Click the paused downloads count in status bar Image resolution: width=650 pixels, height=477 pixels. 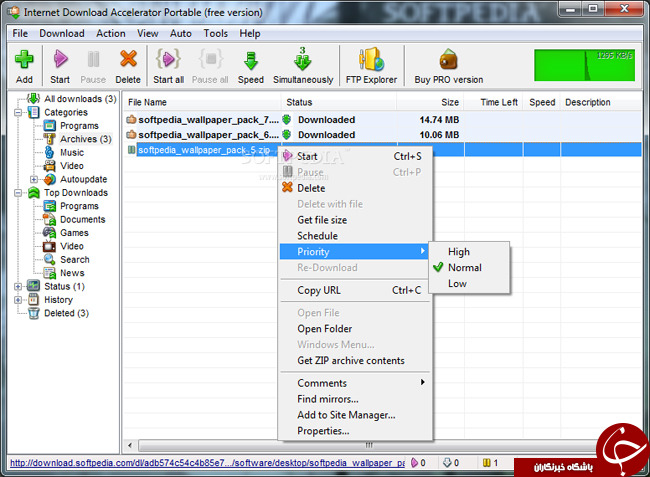(490, 463)
